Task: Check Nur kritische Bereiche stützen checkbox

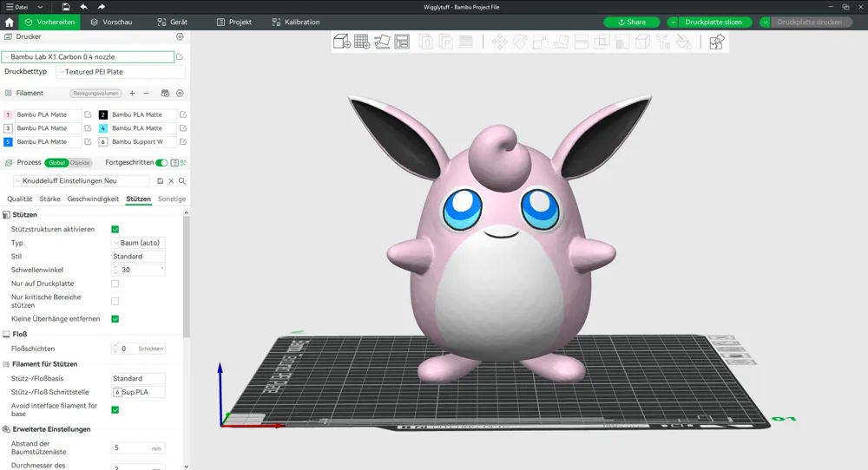Action: pyautogui.click(x=115, y=302)
